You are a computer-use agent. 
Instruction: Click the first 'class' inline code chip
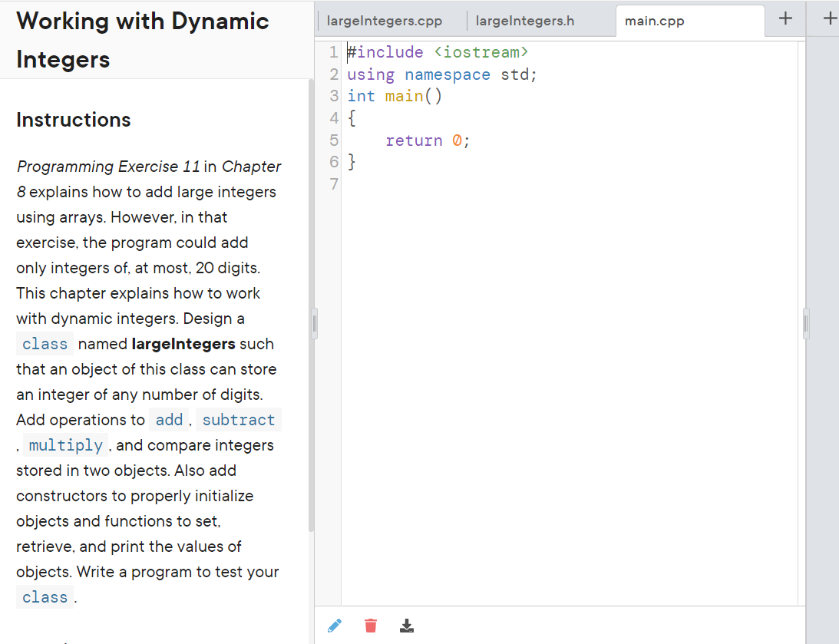[45, 344]
